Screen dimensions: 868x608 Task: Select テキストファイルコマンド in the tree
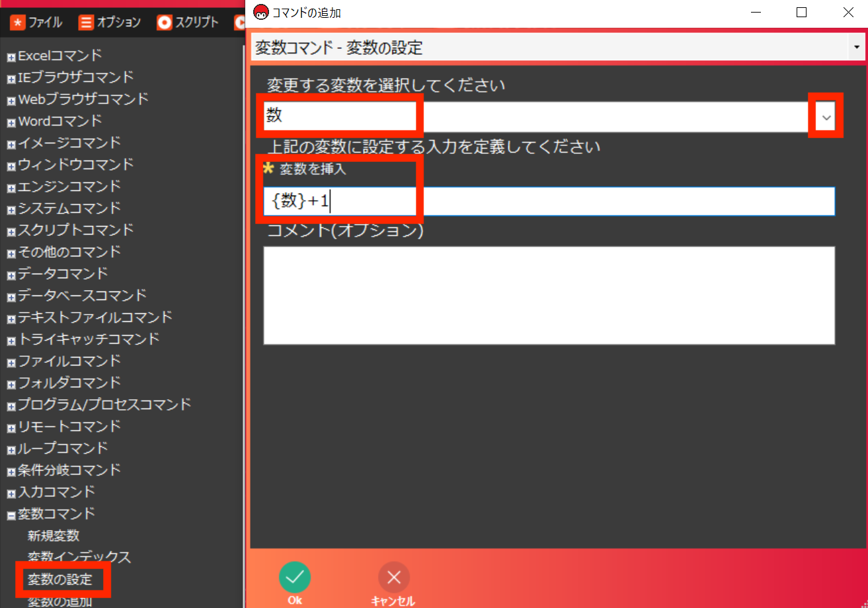coord(95,317)
